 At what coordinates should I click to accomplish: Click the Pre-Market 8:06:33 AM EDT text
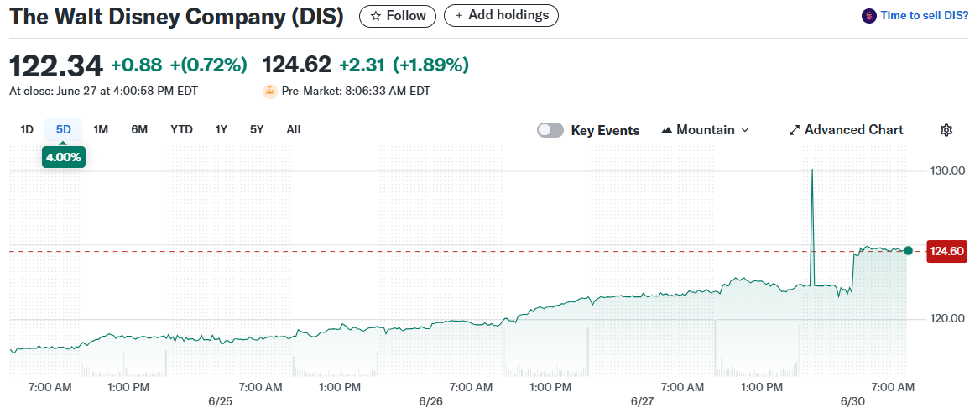coord(356,92)
